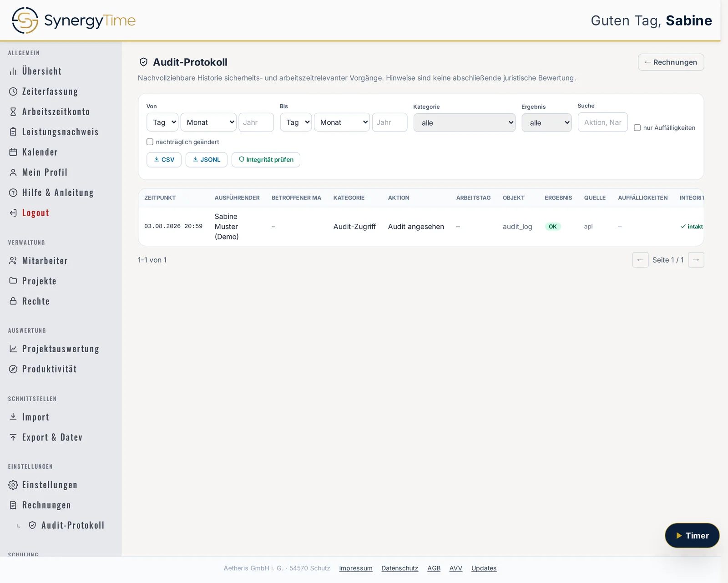Download the audit log as CSV
Image resolution: width=728 pixels, height=583 pixels.
point(164,160)
